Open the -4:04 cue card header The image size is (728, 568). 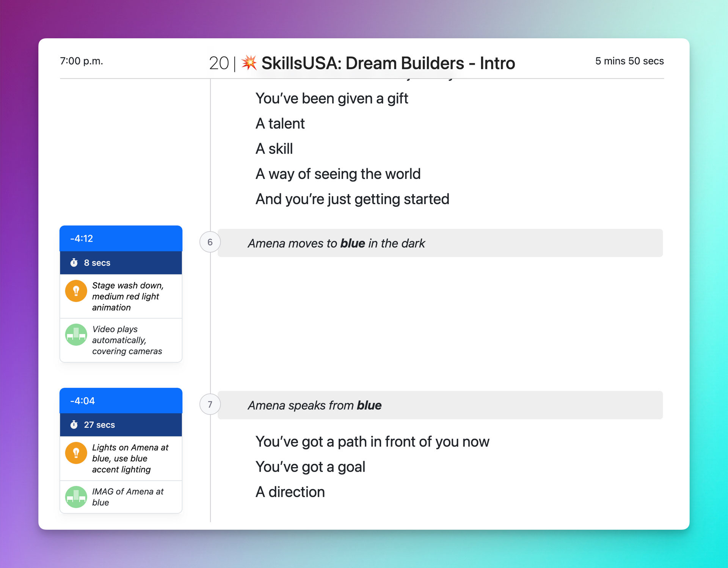point(121,401)
